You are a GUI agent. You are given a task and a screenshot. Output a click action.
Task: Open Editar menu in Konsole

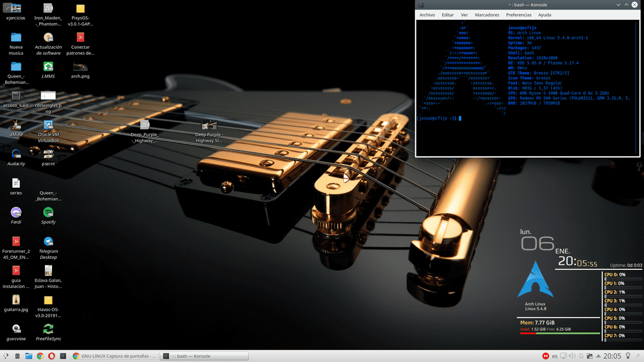pos(448,15)
